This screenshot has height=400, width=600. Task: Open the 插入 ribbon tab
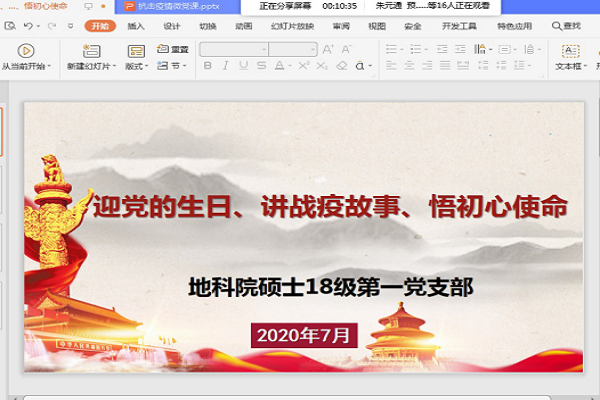coord(136,26)
